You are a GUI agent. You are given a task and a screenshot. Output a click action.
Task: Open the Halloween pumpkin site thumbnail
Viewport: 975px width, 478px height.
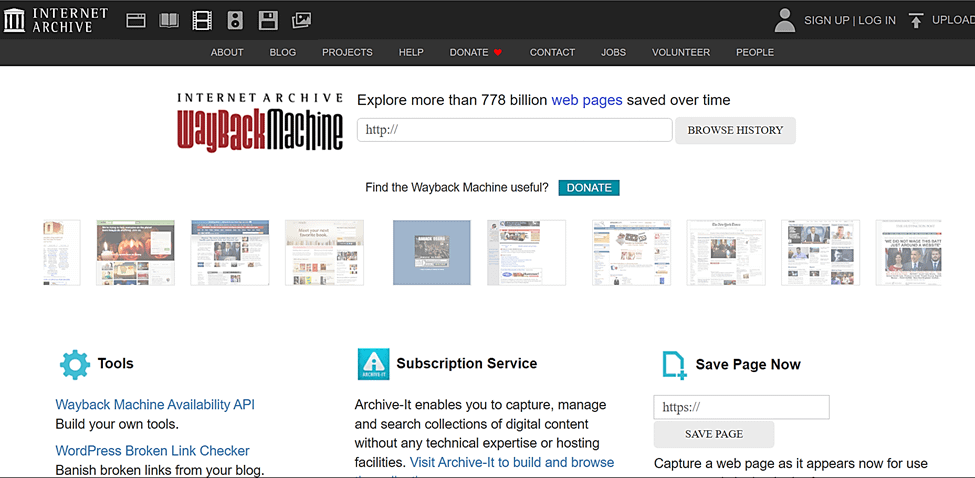pyautogui.click(x=136, y=252)
